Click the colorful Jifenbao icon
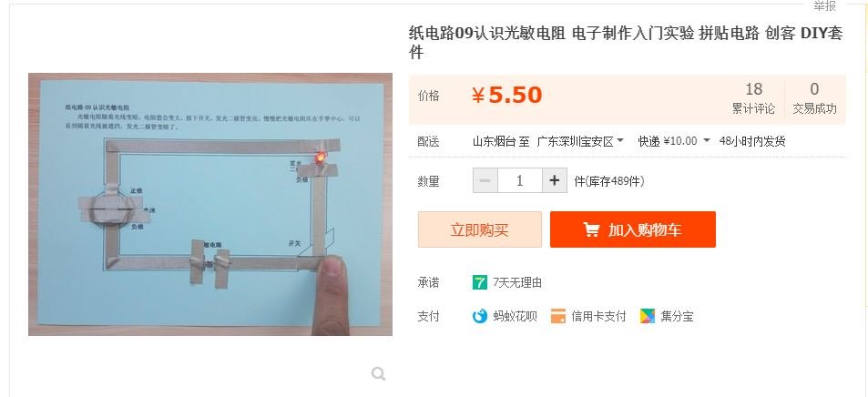Screen dimensions: 868x397 [x=647, y=316]
